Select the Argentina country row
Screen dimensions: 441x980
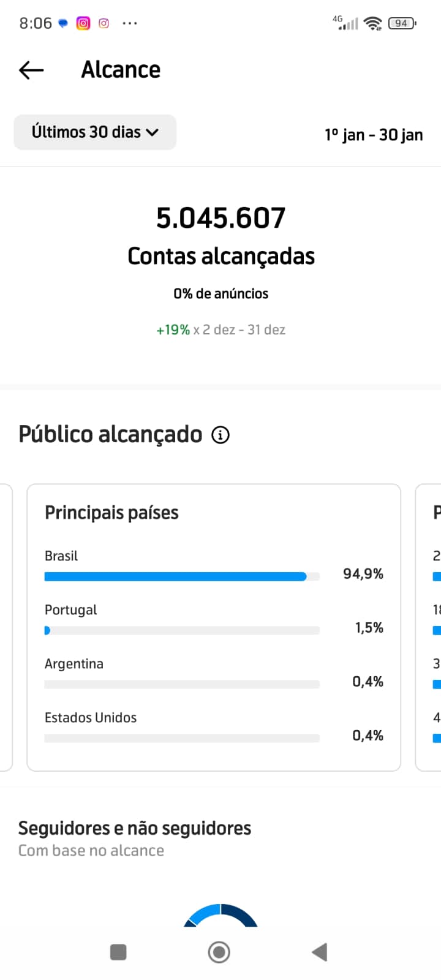[x=214, y=673]
